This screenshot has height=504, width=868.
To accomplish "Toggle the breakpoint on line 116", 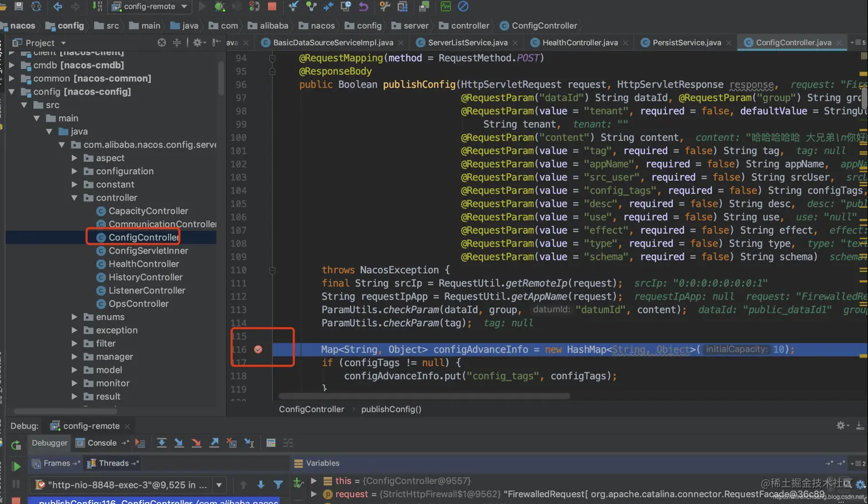I will [258, 349].
